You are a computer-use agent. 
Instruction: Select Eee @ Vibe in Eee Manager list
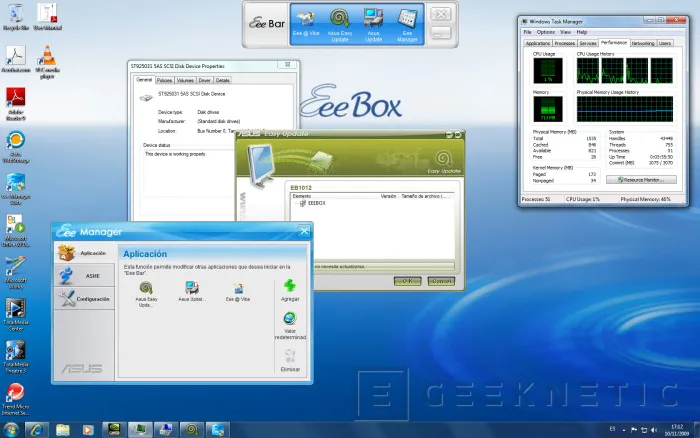pos(238,292)
